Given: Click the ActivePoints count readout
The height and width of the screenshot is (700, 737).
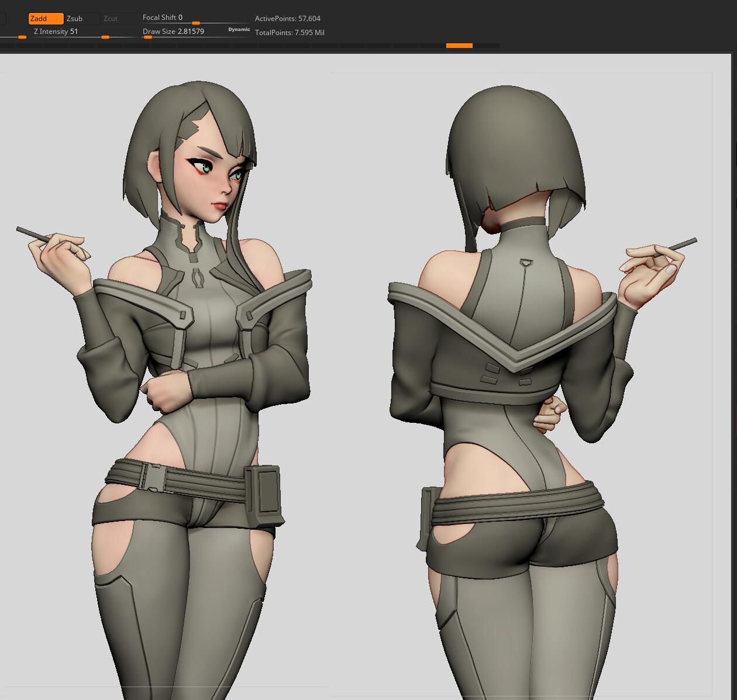Looking at the screenshot, I should 288,19.
